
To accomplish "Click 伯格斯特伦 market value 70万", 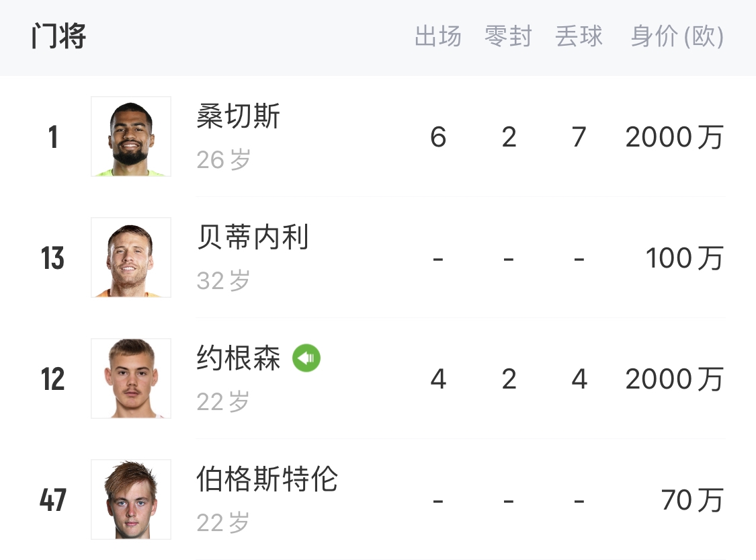I will pyautogui.click(x=691, y=500).
